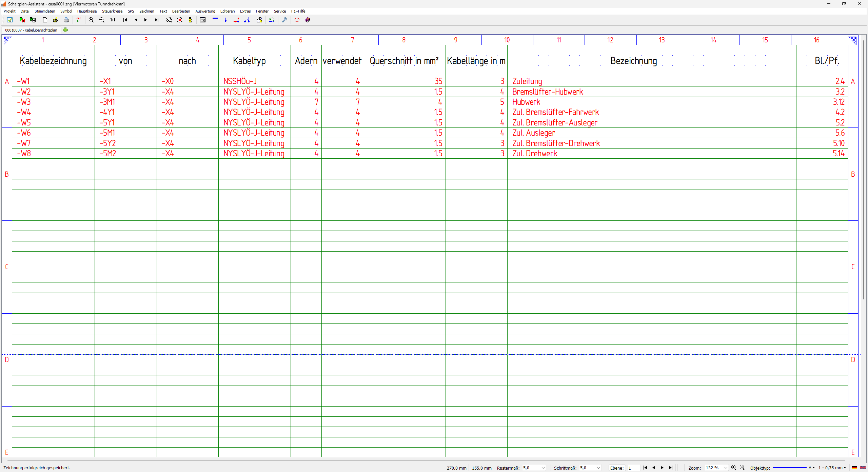Select the Kabelübersichtsplan sheet tab
The height and width of the screenshot is (472, 868).
click(x=31, y=30)
